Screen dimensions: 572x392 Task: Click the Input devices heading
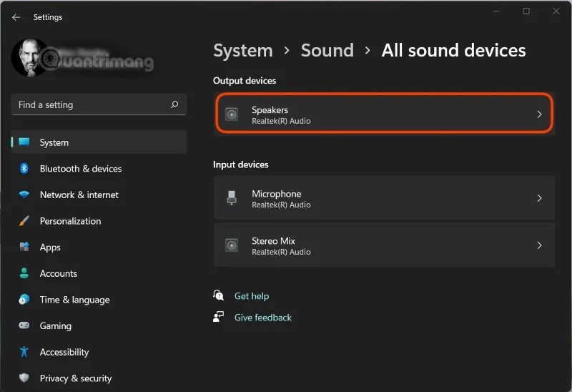click(241, 165)
